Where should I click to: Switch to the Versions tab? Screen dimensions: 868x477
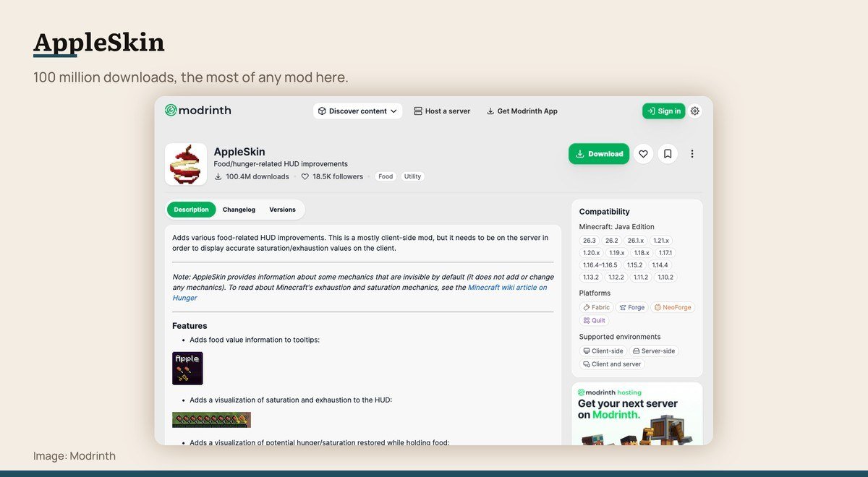[x=282, y=210]
